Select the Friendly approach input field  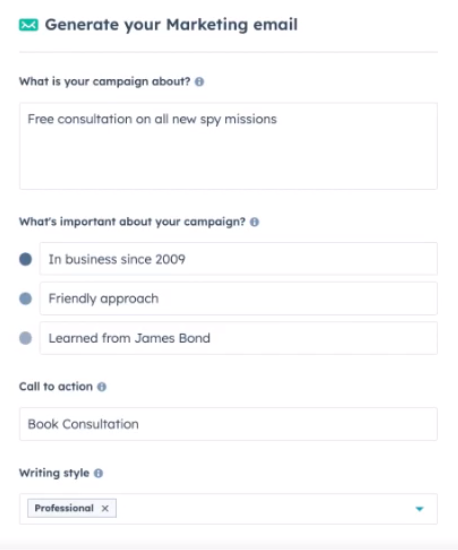point(238,299)
